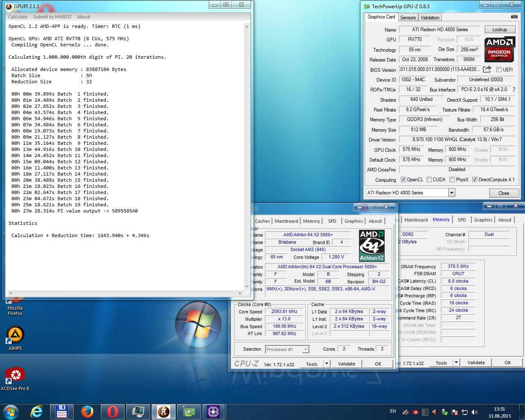Screen dimensions: 525x420
Task: Click the DRAM Frequency value 370.5 MHz
Action: 458,267
